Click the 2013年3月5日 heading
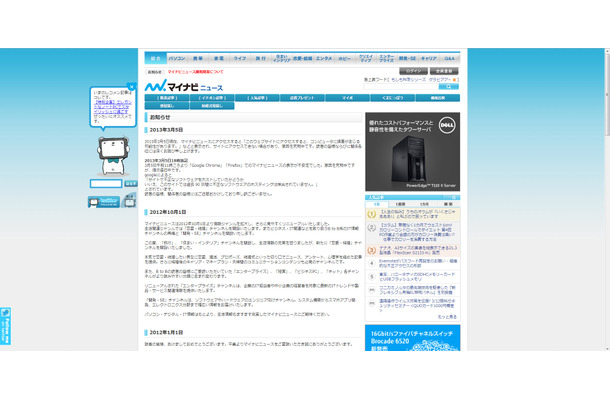This screenshot has width=610, height=400. coord(166,130)
